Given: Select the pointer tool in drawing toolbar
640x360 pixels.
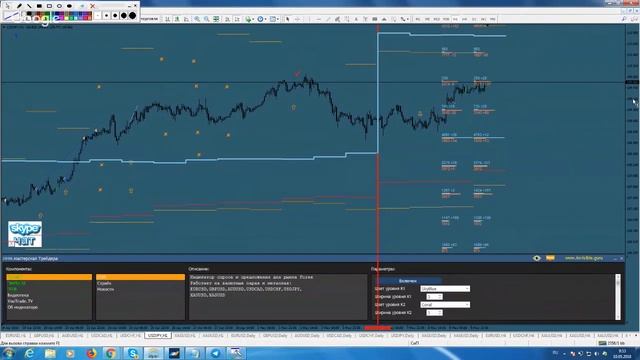Looking at the screenshot, I should click(x=8, y=6).
